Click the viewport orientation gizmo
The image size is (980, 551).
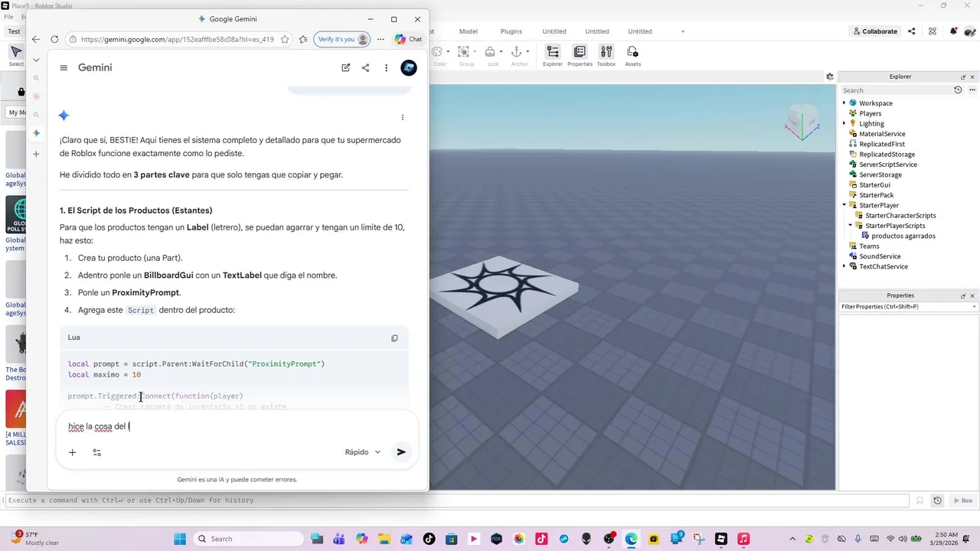point(802,122)
